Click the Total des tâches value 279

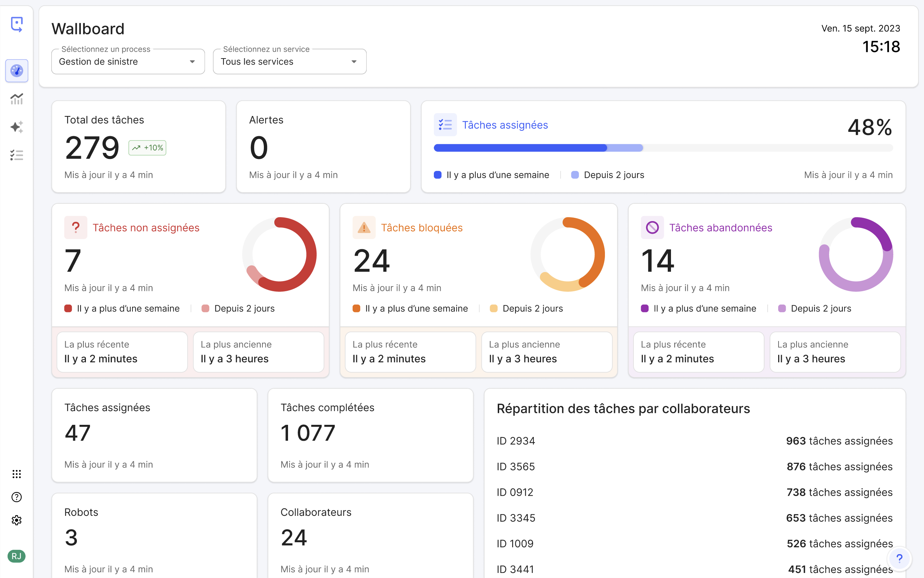(92, 148)
